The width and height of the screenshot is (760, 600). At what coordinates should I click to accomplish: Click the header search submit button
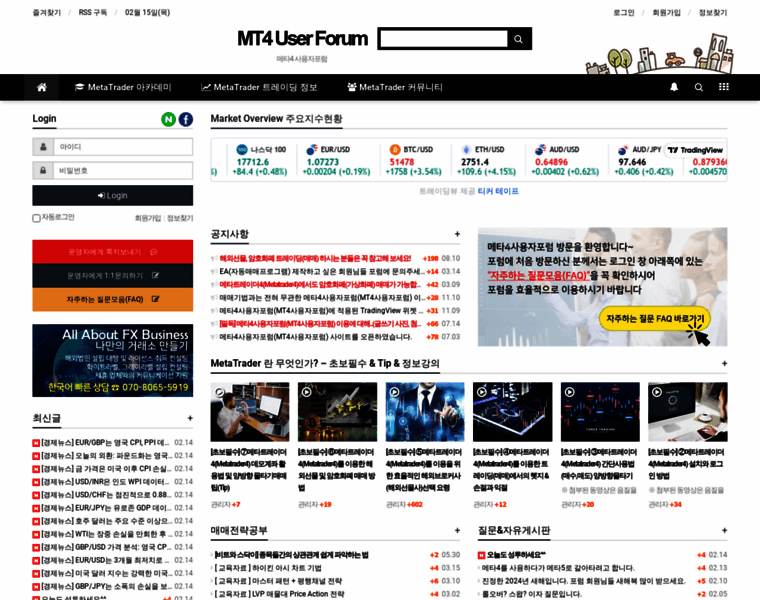point(519,39)
